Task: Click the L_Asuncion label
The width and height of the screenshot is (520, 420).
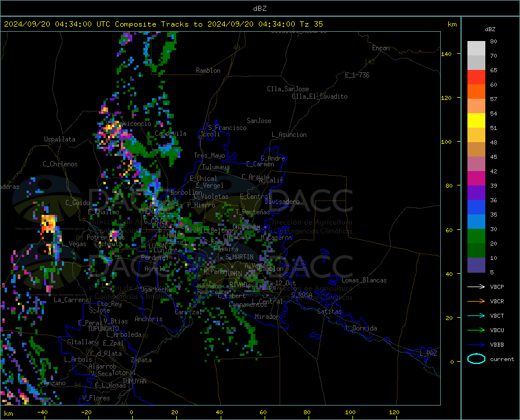Action: (289, 135)
